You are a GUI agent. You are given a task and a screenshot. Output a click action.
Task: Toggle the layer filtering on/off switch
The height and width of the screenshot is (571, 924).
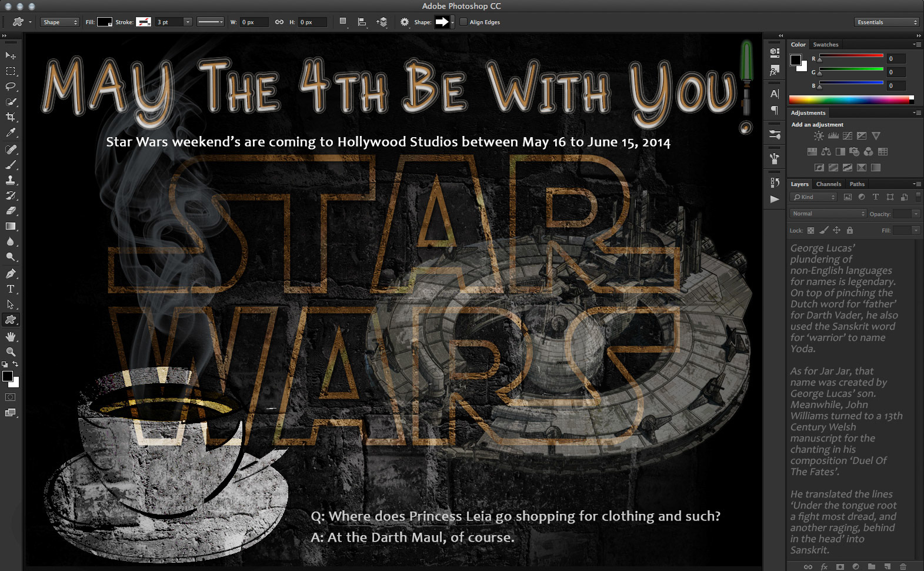tap(918, 197)
